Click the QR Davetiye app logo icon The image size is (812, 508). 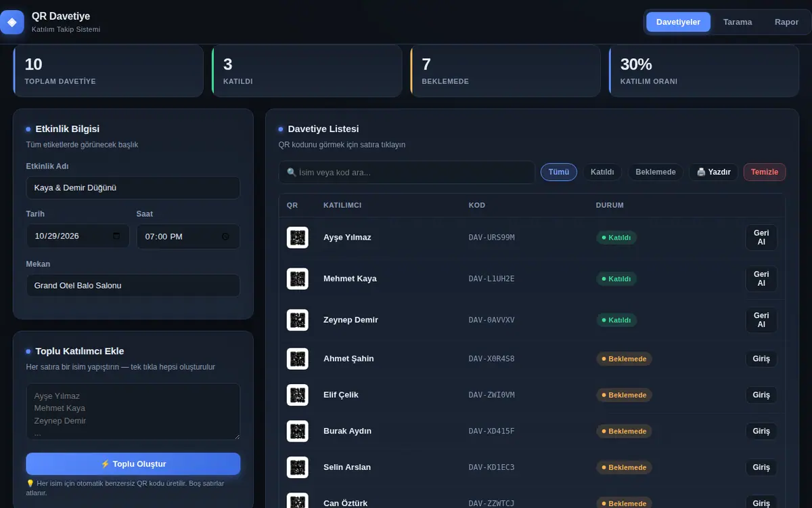coord(12,22)
